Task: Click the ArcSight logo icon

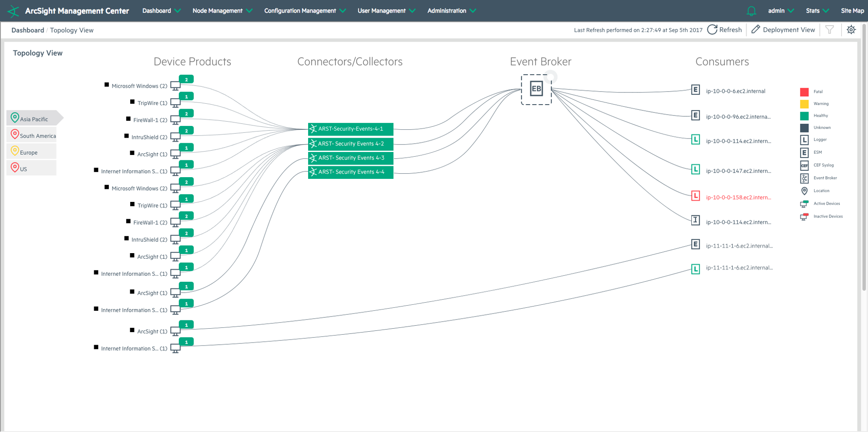Action: (13, 11)
